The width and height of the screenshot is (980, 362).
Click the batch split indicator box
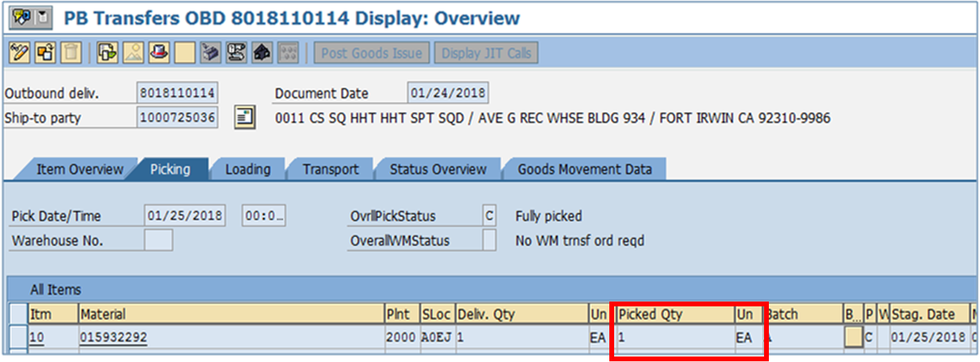click(x=853, y=337)
